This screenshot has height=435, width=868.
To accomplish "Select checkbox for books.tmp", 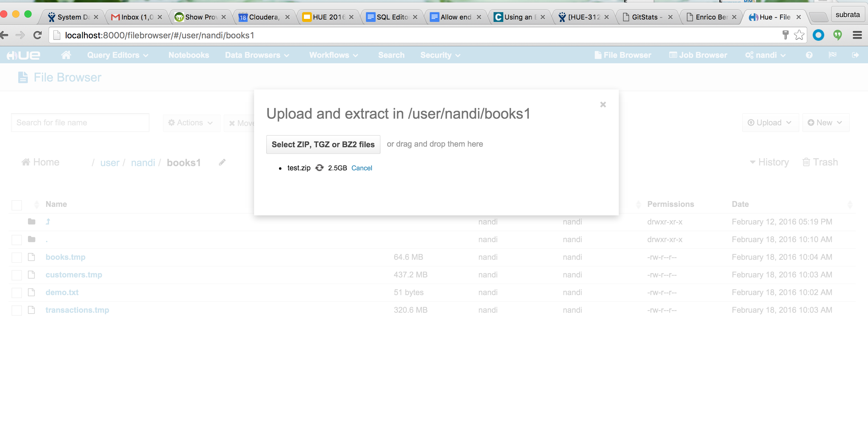I will 16,257.
